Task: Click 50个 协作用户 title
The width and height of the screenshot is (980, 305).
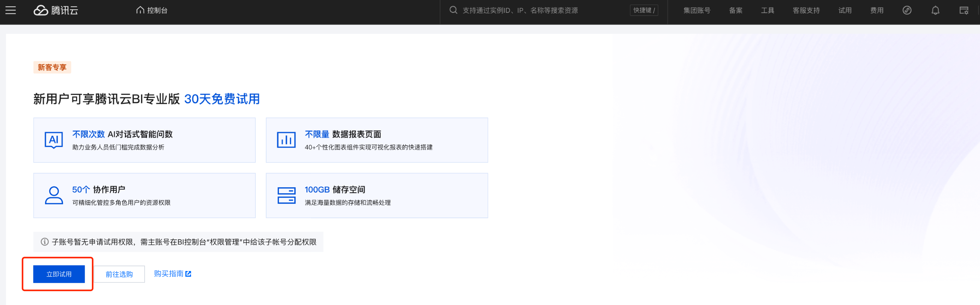Action: click(99, 189)
